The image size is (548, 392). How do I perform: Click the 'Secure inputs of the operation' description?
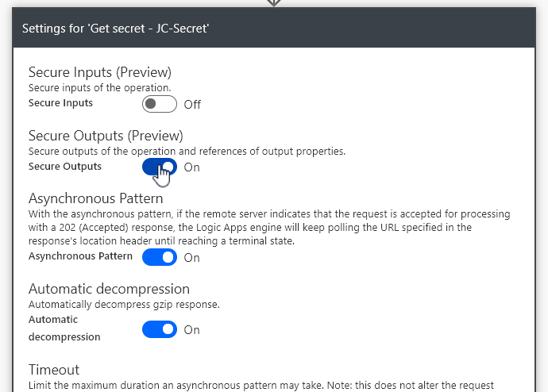tap(100, 87)
